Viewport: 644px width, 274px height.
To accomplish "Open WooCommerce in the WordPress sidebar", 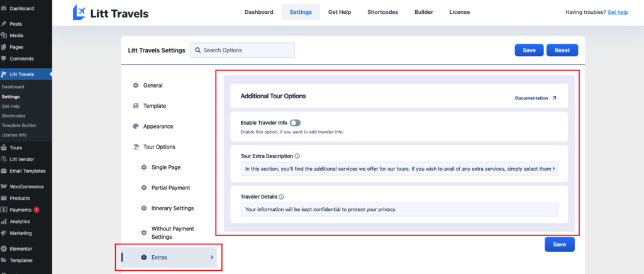I will click(26, 186).
